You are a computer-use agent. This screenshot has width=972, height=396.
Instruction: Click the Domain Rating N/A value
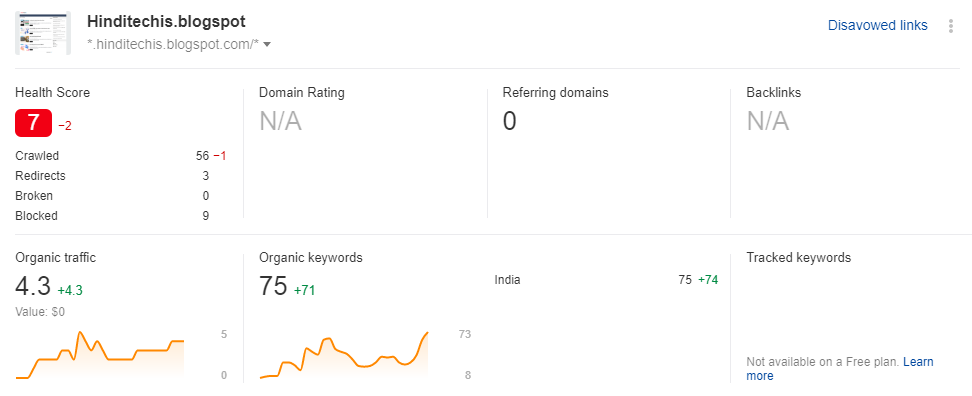tap(280, 121)
